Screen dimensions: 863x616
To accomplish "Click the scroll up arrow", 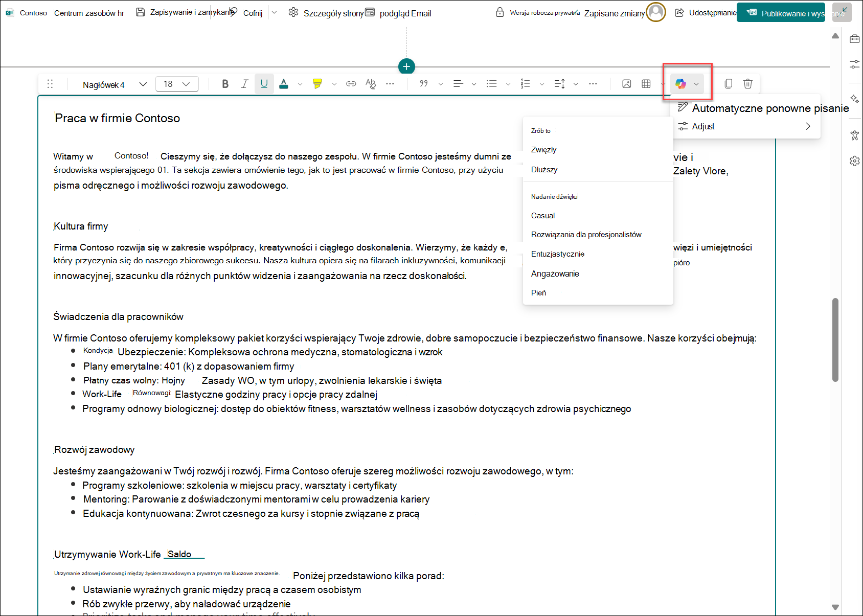I will (835, 36).
